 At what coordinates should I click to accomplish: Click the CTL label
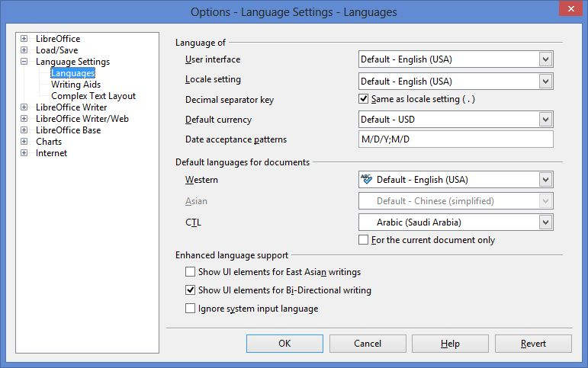pos(193,222)
